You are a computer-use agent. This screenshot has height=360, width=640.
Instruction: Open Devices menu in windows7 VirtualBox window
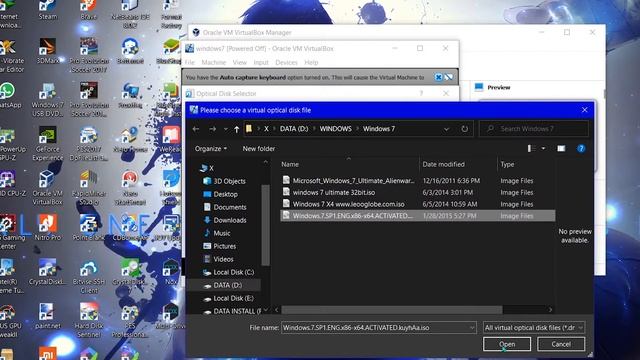286,62
